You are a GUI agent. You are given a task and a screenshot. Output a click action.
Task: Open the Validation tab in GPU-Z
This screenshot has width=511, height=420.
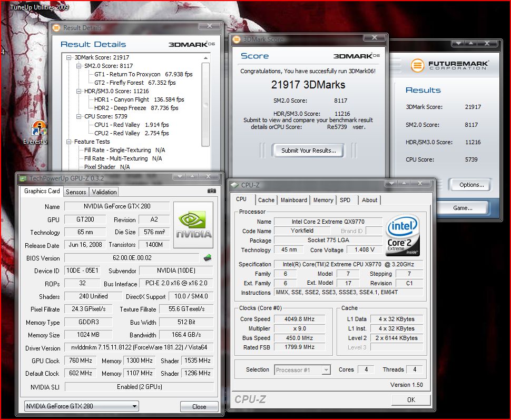point(104,192)
